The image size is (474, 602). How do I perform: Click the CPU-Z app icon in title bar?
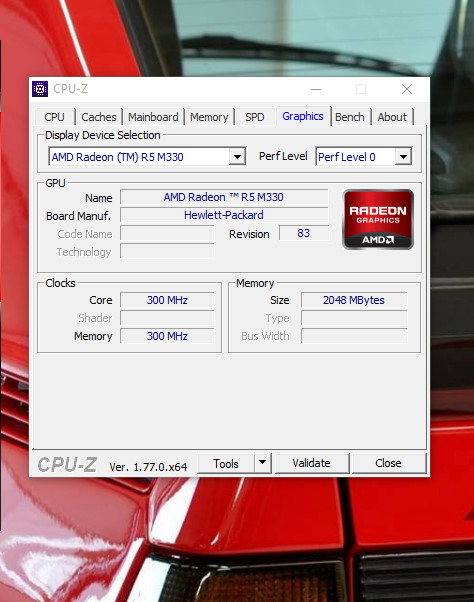click(x=40, y=89)
